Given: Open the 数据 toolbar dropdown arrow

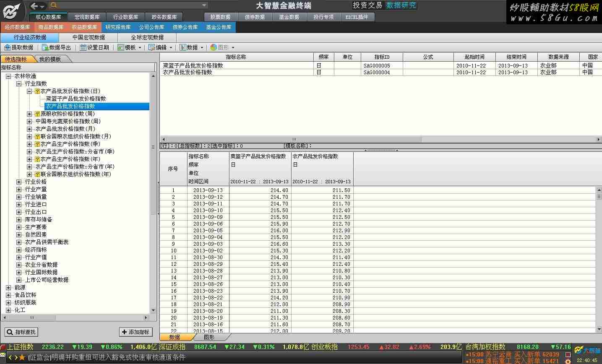Looking at the screenshot, I should click(202, 48).
